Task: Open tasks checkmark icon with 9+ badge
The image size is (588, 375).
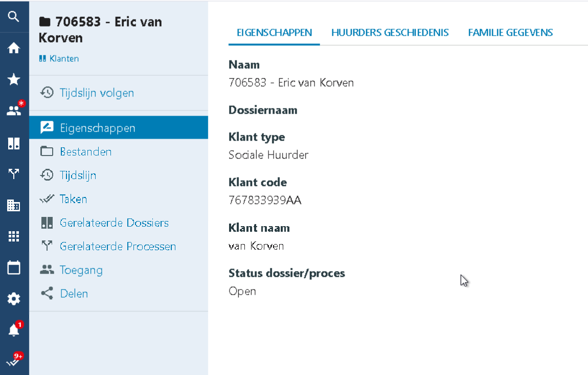Action: [x=14, y=361]
